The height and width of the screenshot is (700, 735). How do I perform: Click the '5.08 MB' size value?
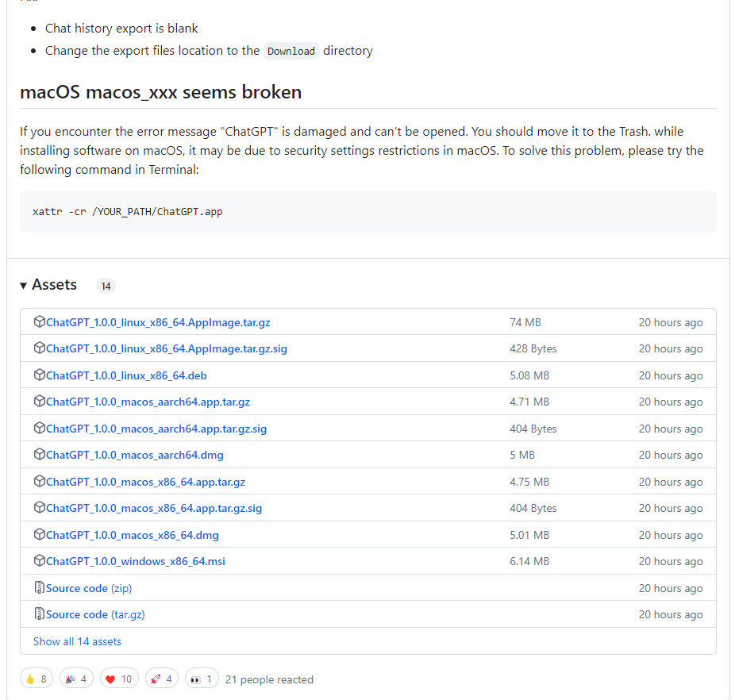click(x=529, y=375)
